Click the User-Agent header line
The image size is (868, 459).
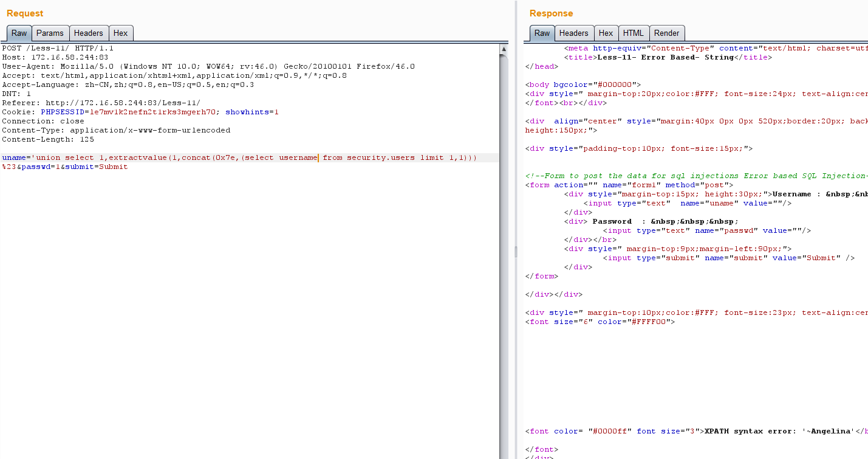(208, 66)
